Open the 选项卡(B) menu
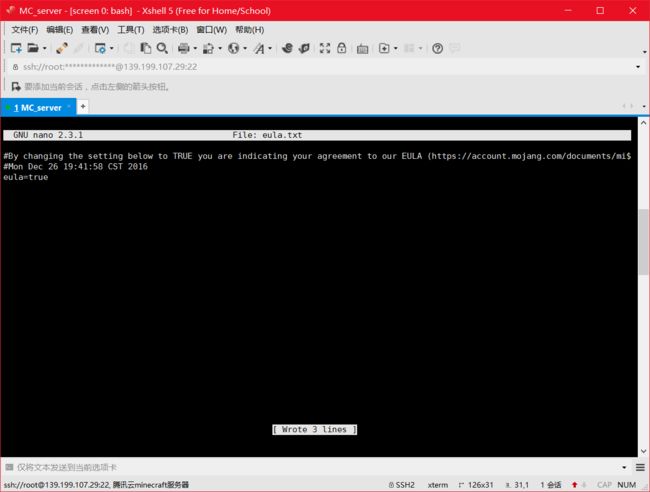This screenshot has width=650, height=492. (170, 30)
